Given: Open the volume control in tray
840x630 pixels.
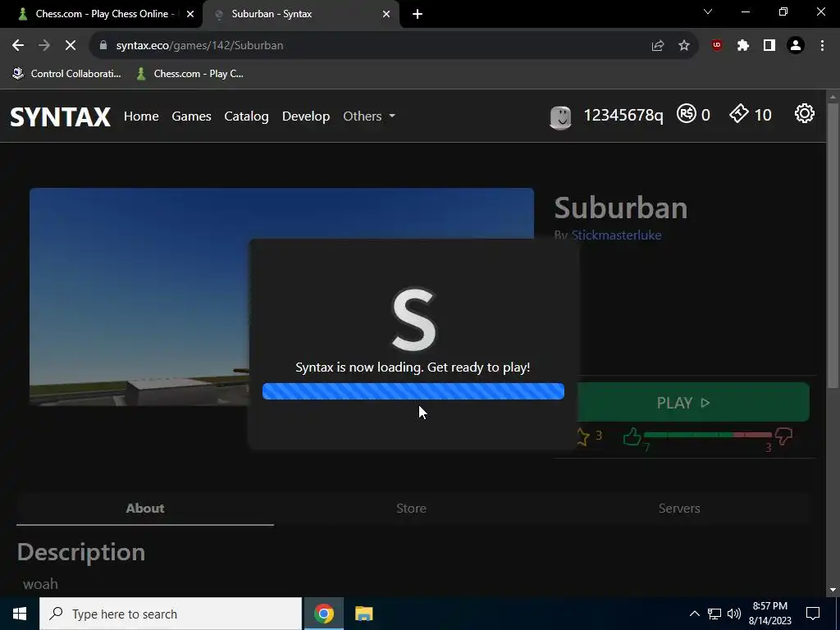Looking at the screenshot, I should (734, 614).
